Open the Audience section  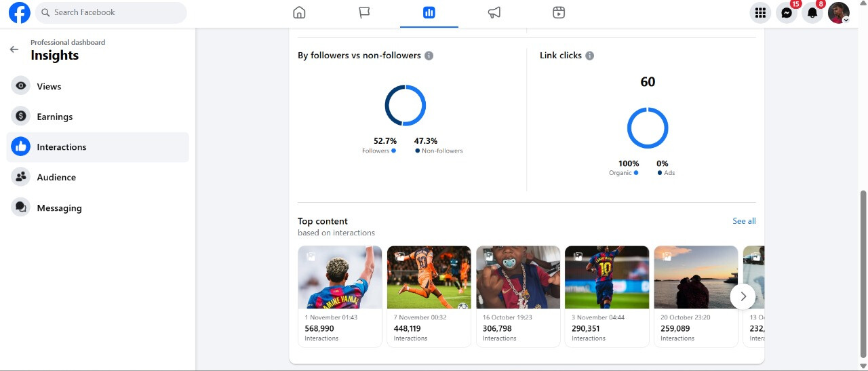(x=56, y=177)
